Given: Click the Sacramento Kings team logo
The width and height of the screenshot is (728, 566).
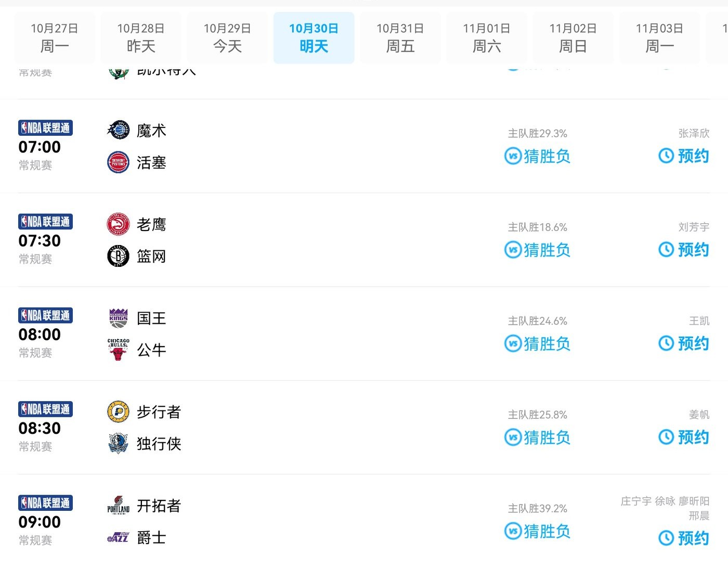Looking at the screenshot, I should [x=118, y=318].
